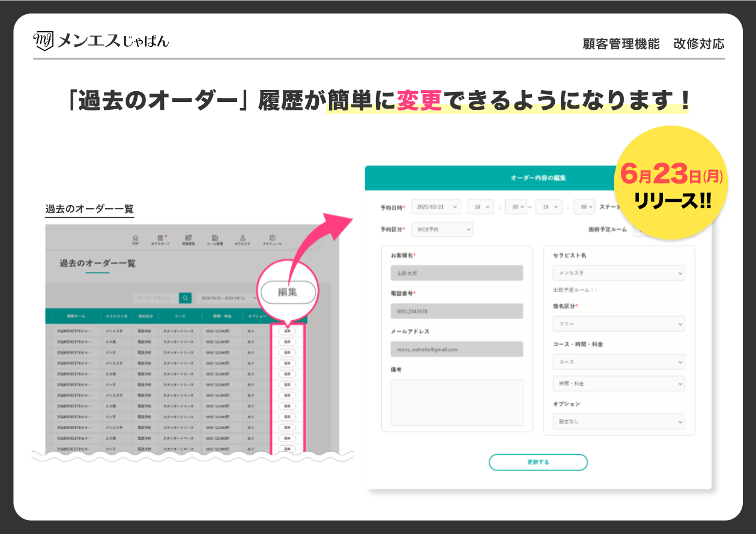The width and height of the screenshot is (756, 534).
Task: Open the 予約区分 WEB予約 dropdown
Action: (x=442, y=229)
